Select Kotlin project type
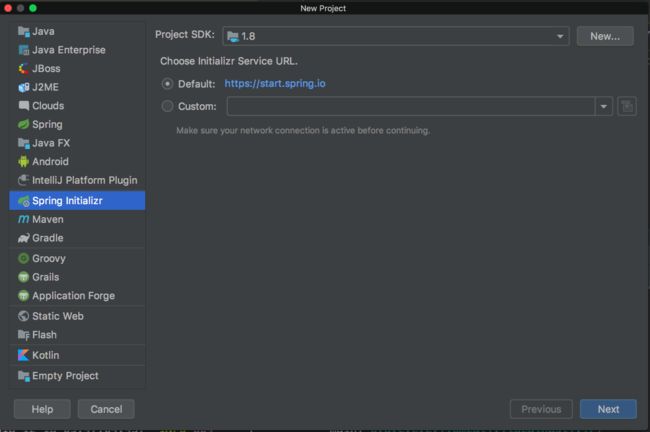Image resolution: width=650 pixels, height=432 pixels. click(77, 355)
